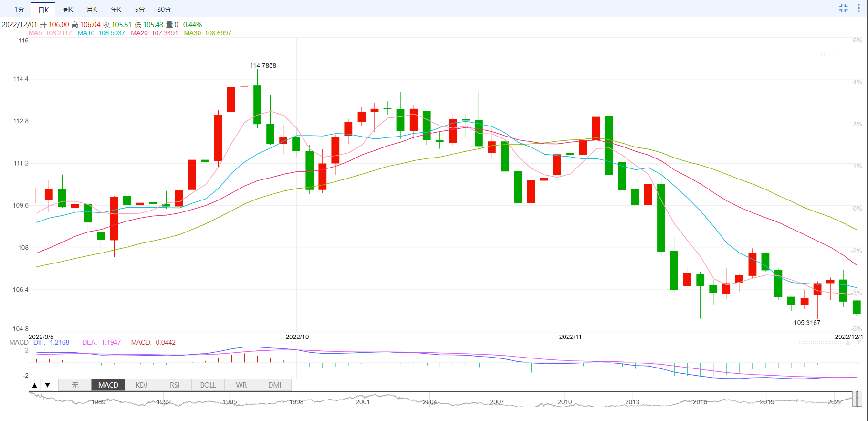
Task: Switch to the 1分 chart period
Action: pyautogui.click(x=19, y=10)
